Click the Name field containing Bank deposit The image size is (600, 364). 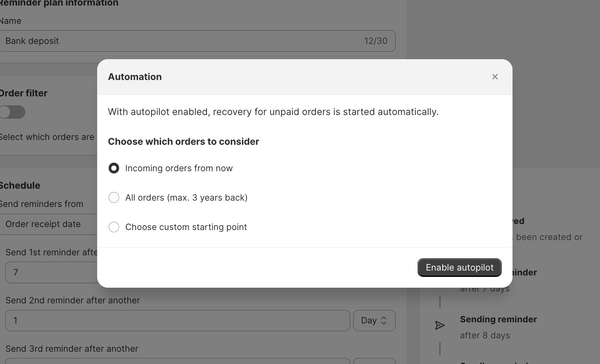197,41
